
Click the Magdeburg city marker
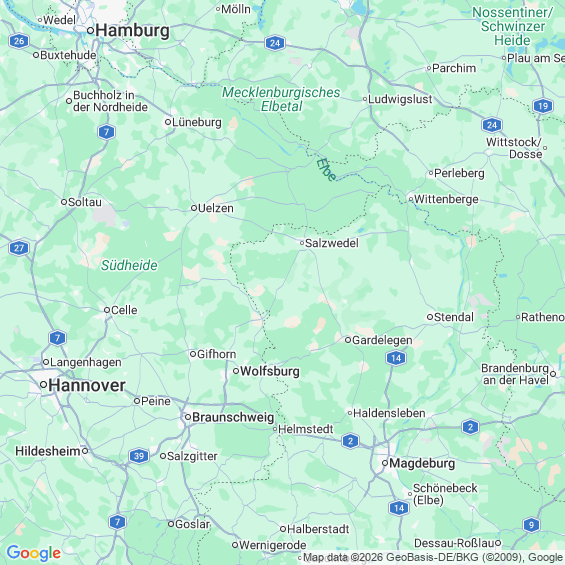[x=385, y=463]
